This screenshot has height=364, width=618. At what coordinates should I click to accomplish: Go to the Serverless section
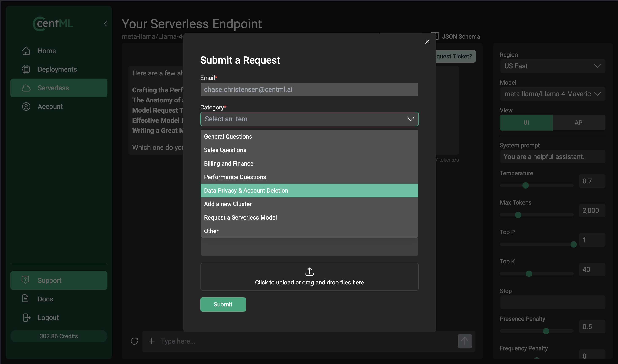59,88
